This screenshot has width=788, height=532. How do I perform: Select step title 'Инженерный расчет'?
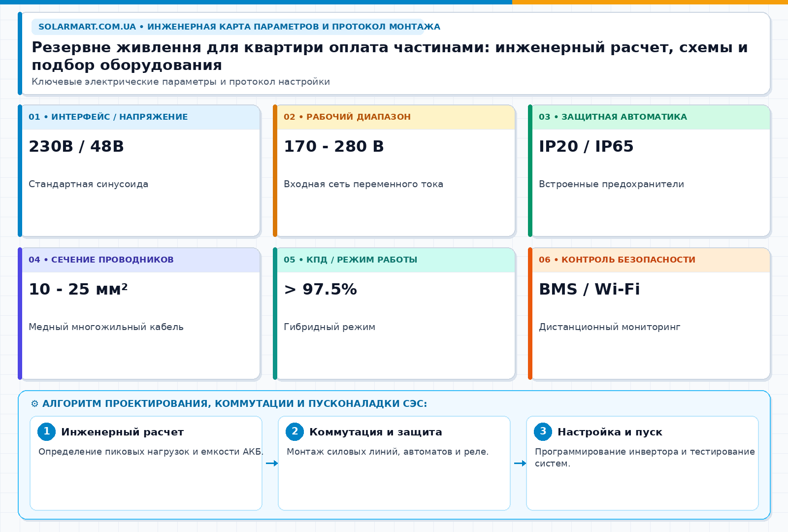tap(122, 432)
